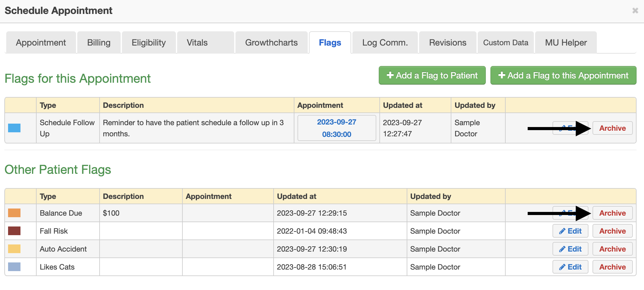Go to the Vitals tab
The width and height of the screenshot is (644, 290).
[x=205, y=42]
